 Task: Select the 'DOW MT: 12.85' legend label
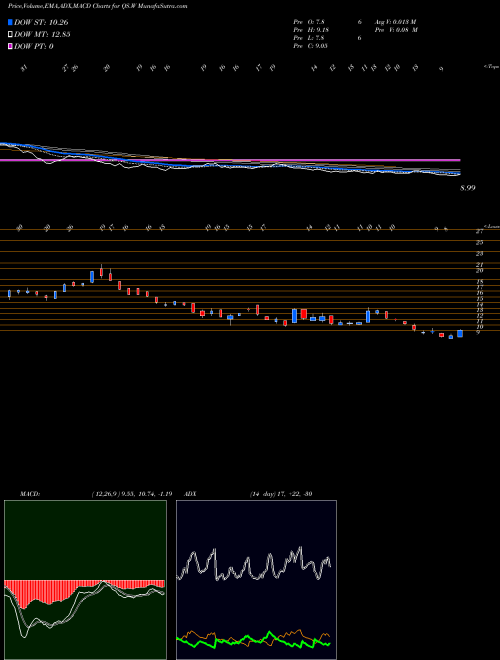(42, 35)
